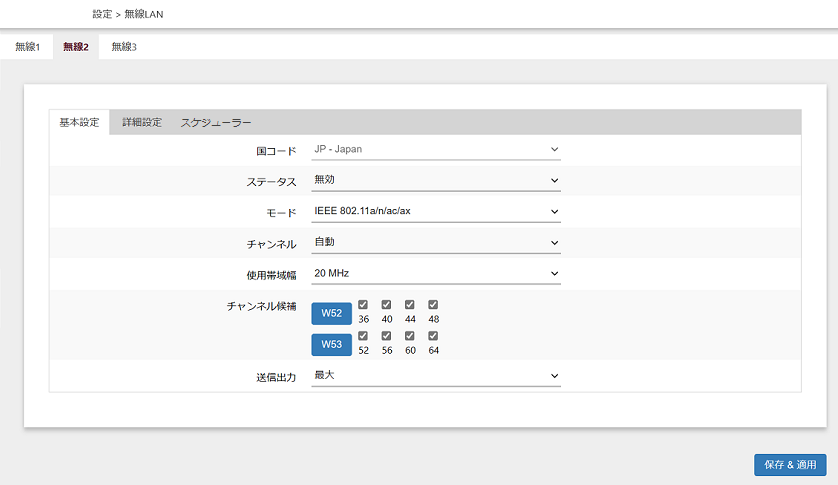Screen dimensions: 838x485
Task: Switch to the 無線3 tab
Action: pyautogui.click(x=124, y=47)
